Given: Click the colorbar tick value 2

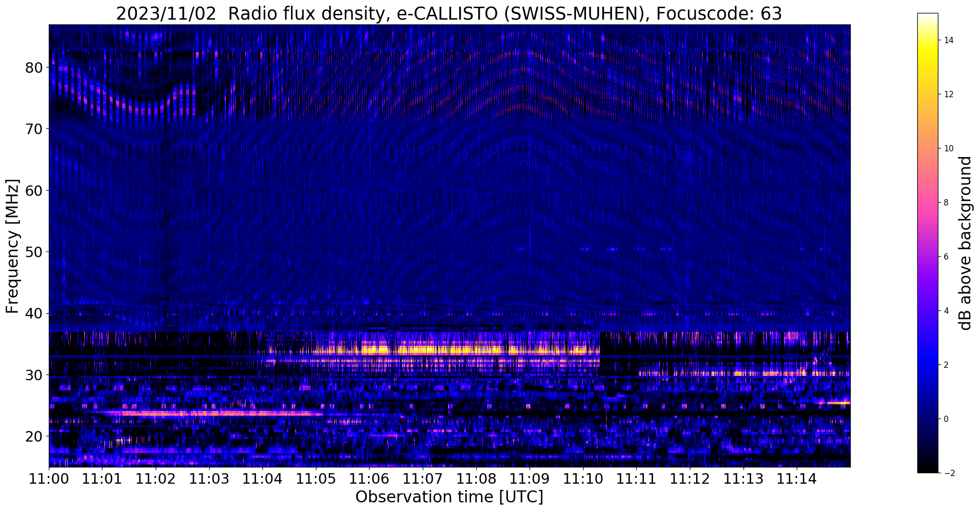Looking at the screenshot, I should 946,365.
